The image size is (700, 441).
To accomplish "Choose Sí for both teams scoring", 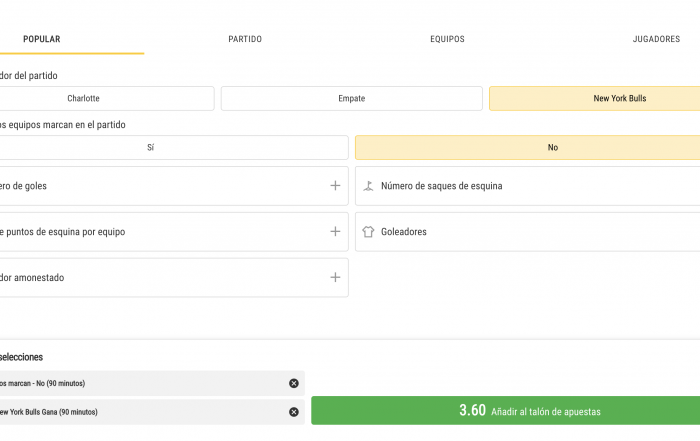I will (174, 147).
